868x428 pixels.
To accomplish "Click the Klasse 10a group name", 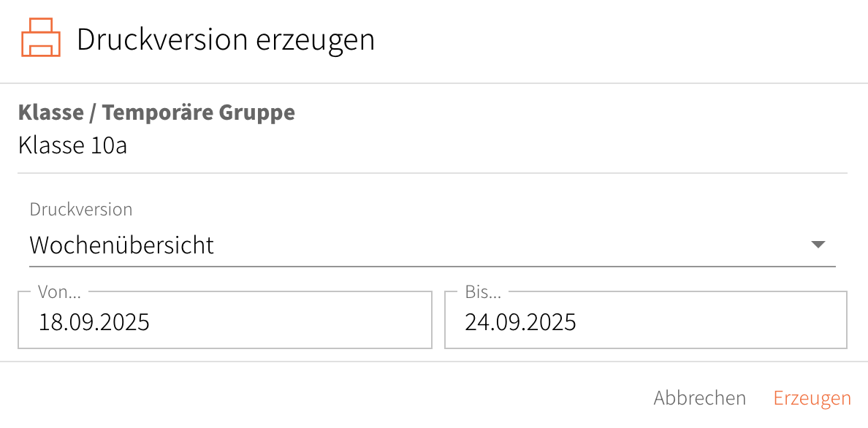I will (x=72, y=145).
